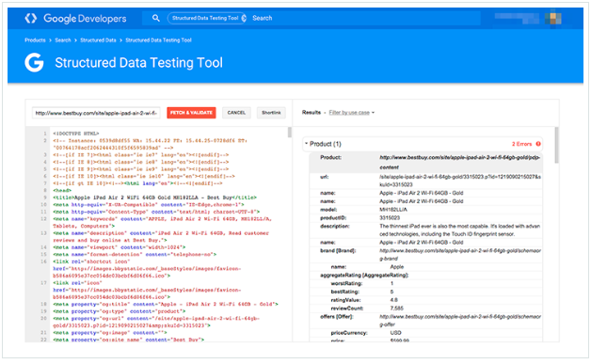Click the og:title meta tag line
The height and width of the screenshot is (364, 591).
tap(166, 304)
